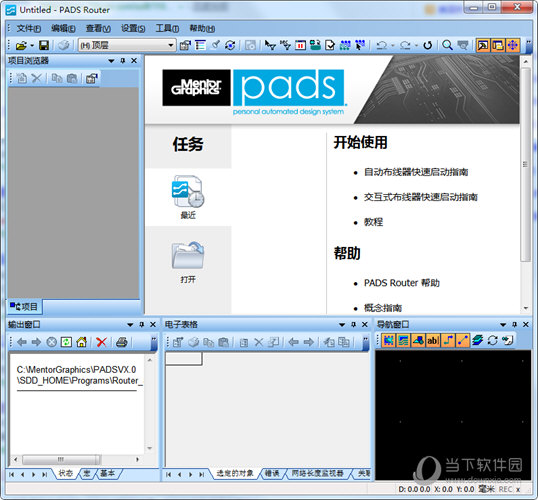The image size is (538, 500).
Task: Click the Open folder task icon
Action: pyautogui.click(x=188, y=255)
